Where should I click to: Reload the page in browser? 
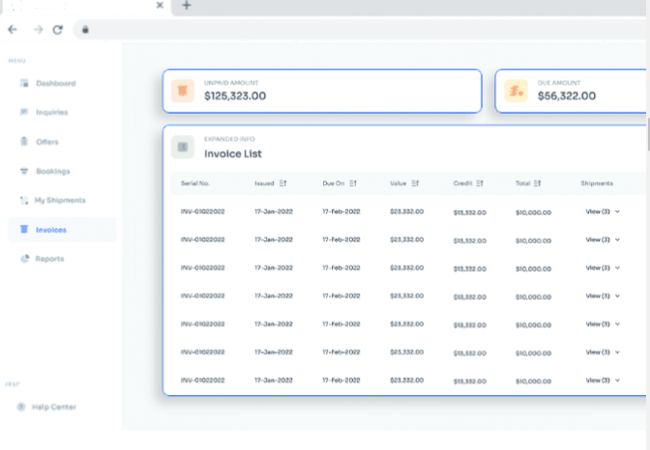[58, 30]
